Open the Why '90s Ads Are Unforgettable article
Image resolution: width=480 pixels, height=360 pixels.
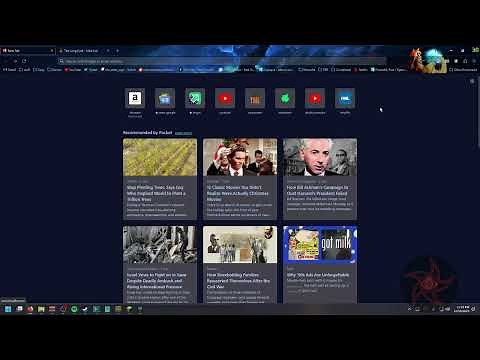tap(320, 265)
